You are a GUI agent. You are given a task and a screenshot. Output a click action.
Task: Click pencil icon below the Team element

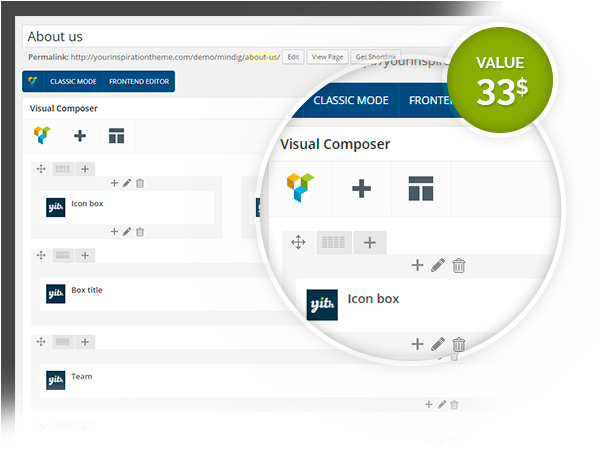coord(442,404)
